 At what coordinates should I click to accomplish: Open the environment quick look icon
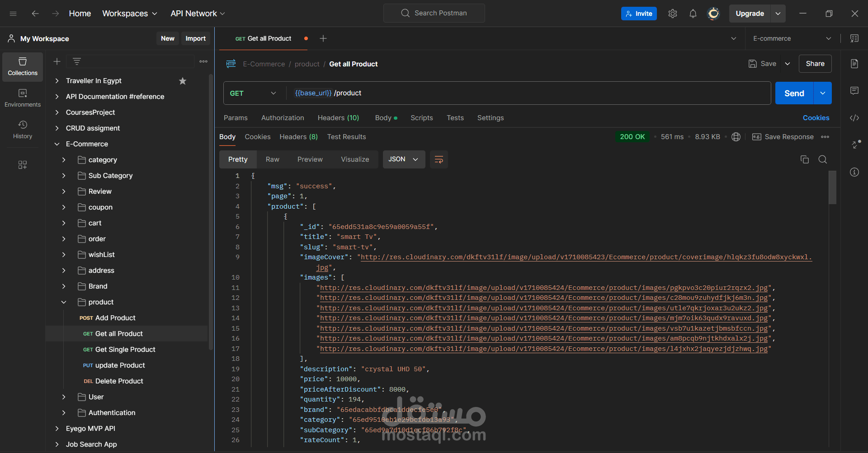click(854, 38)
